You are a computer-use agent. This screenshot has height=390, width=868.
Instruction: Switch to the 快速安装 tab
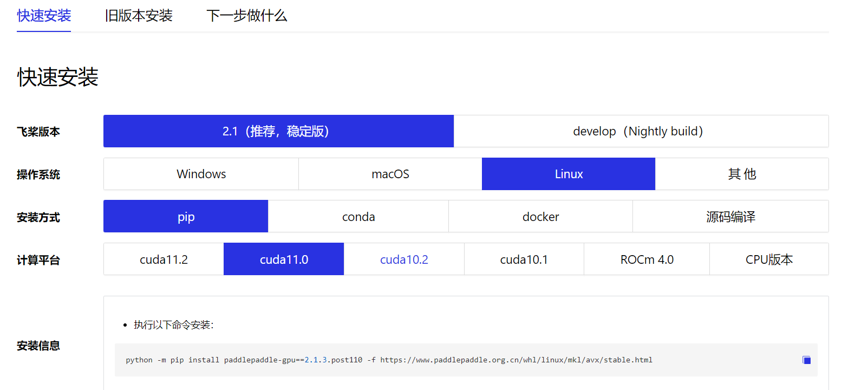pyautogui.click(x=44, y=16)
